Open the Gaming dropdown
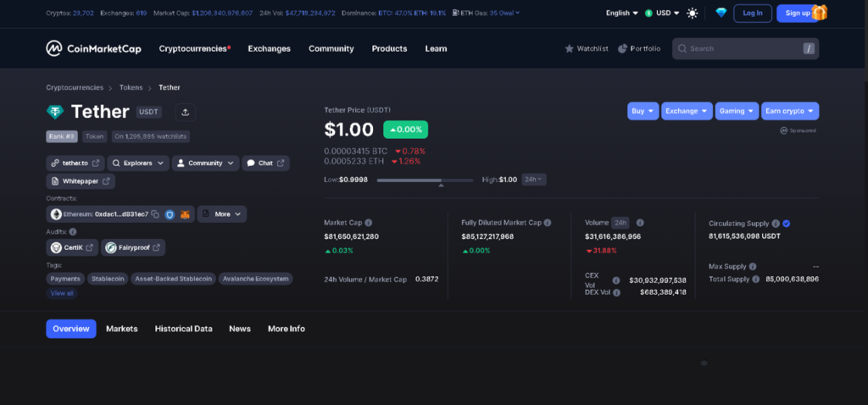The width and height of the screenshot is (868, 405). 737,111
